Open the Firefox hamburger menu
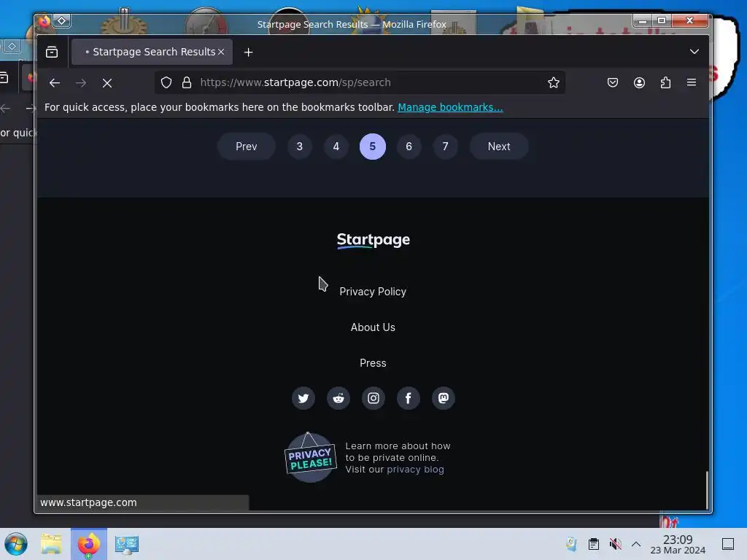Screen dimensions: 747x560 692,82
